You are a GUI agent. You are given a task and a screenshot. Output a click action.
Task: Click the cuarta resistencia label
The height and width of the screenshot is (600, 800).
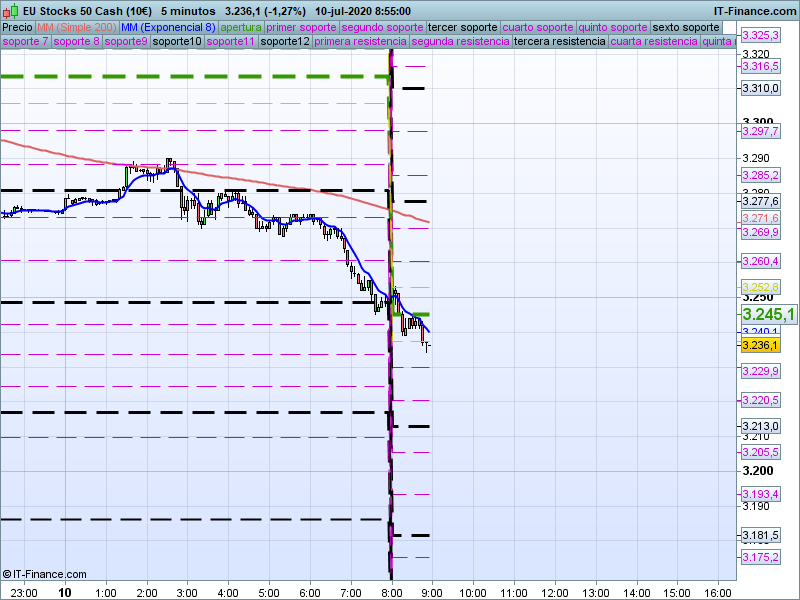tap(654, 42)
